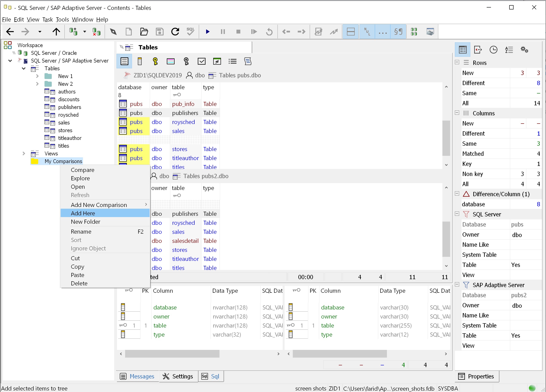Click the pause toolbar button
Image resolution: width=546 pixels, height=392 pixels.
click(223, 32)
